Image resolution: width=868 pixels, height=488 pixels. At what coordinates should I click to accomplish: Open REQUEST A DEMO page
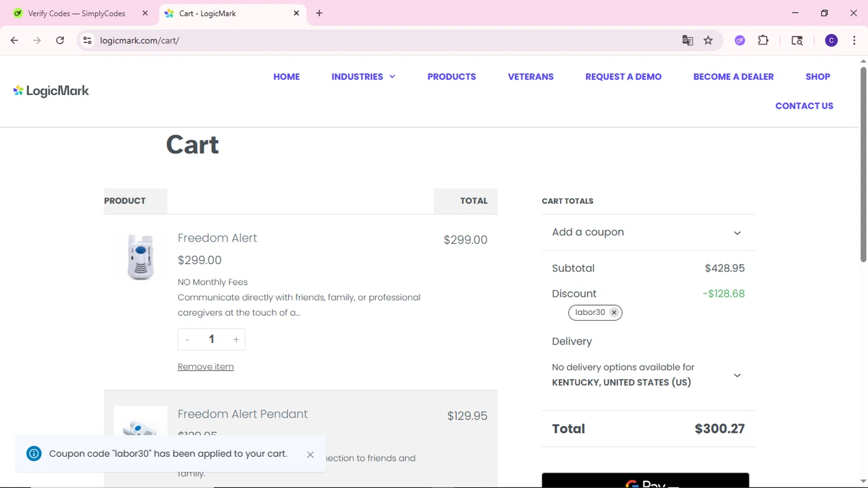pos(623,76)
